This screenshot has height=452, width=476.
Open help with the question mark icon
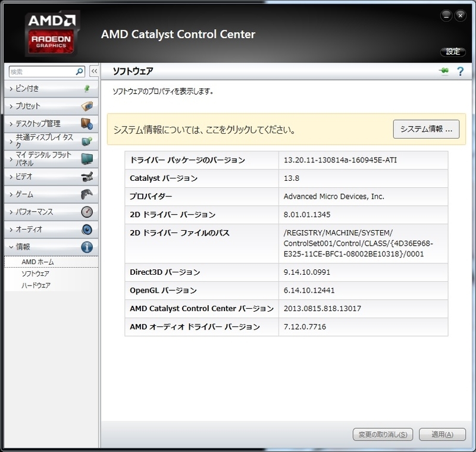point(460,71)
